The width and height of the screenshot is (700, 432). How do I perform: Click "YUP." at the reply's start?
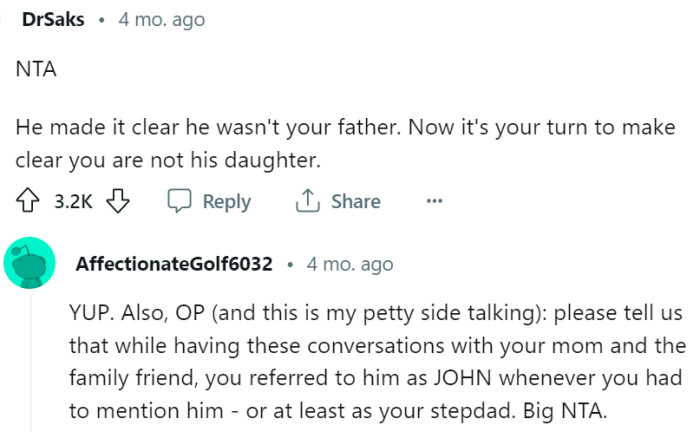(90, 313)
